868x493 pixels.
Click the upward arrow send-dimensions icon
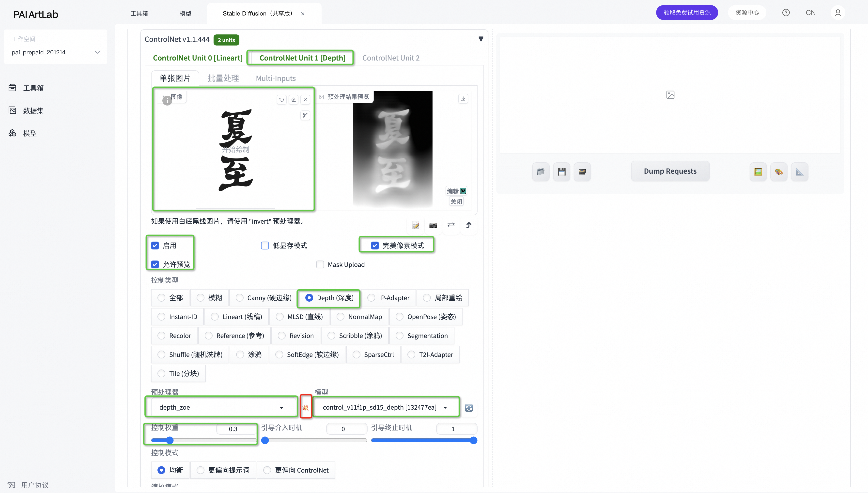click(468, 225)
